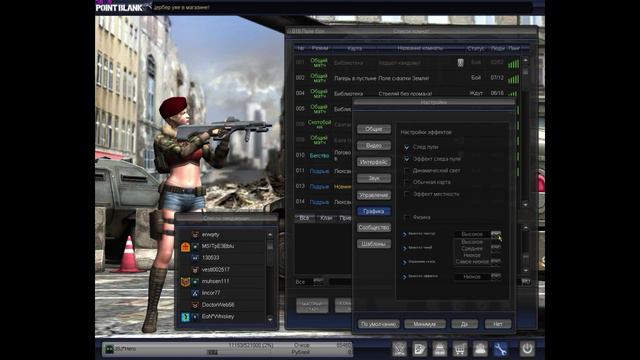Click the orange clan badge beside muhsen111

pyautogui.click(x=185, y=281)
